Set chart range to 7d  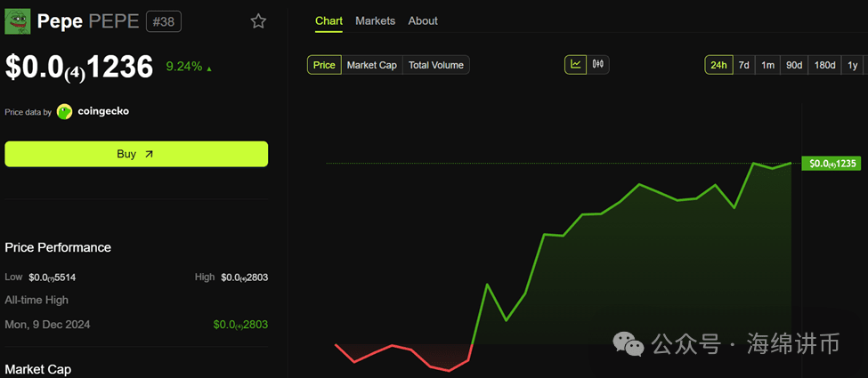click(744, 65)
